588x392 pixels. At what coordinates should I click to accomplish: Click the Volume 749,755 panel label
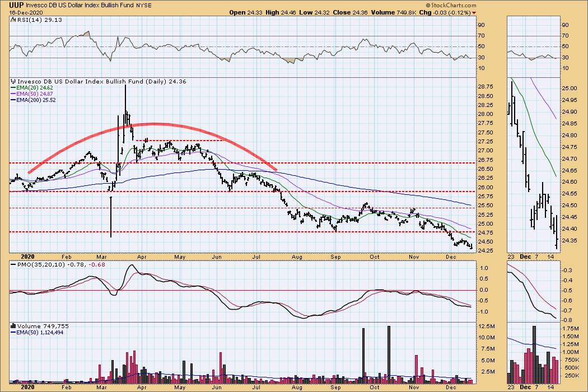click(43, 326)
